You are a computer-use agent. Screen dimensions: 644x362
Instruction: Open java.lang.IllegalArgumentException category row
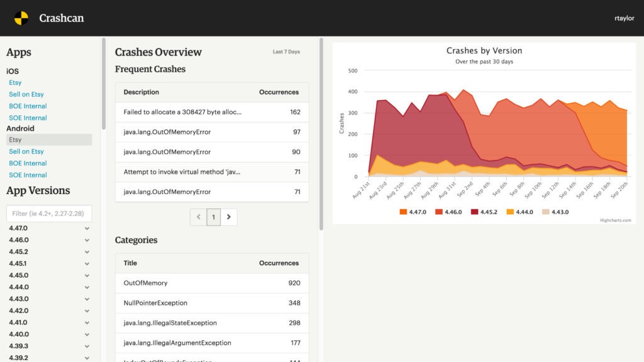[212, 343]
